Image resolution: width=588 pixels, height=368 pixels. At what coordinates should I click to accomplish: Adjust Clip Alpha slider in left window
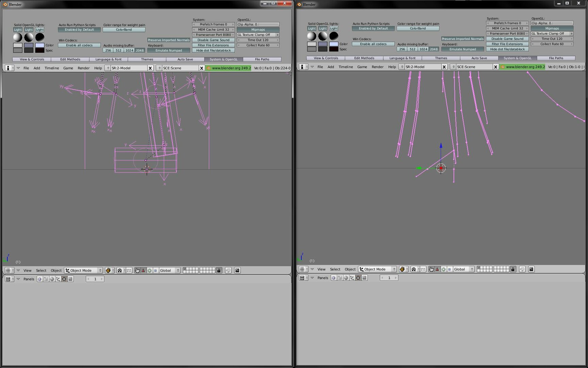pos(258,24)
